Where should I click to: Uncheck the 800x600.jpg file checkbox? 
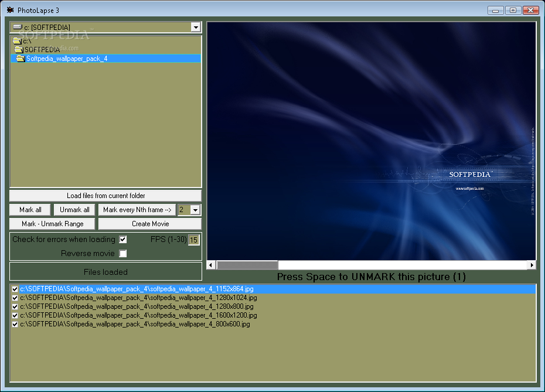click(15, 324)
